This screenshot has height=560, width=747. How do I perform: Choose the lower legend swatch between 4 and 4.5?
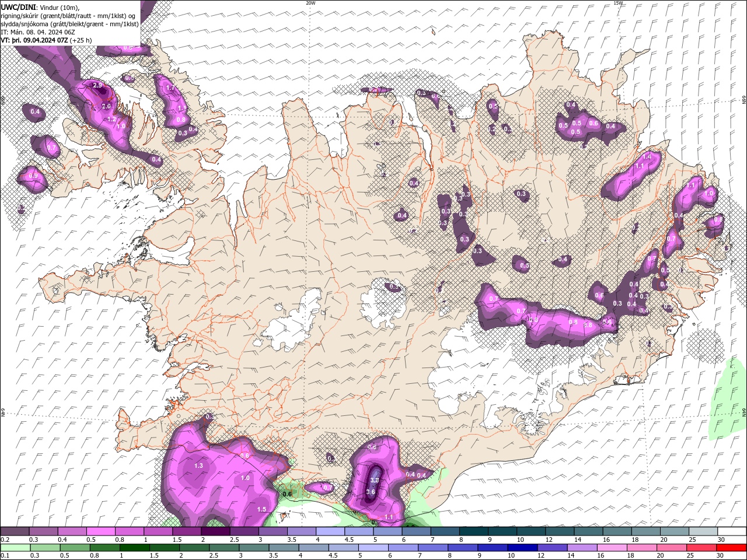point(315,548)
